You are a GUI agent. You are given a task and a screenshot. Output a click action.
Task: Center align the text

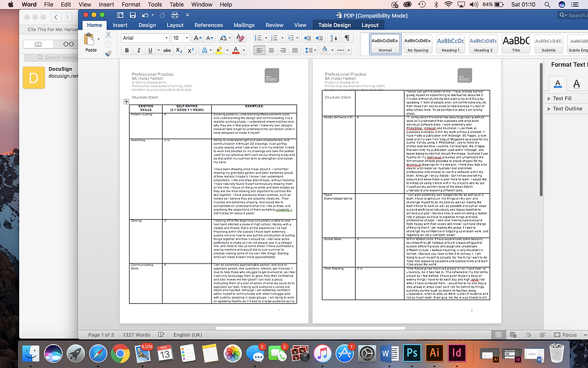coord(271,50)
